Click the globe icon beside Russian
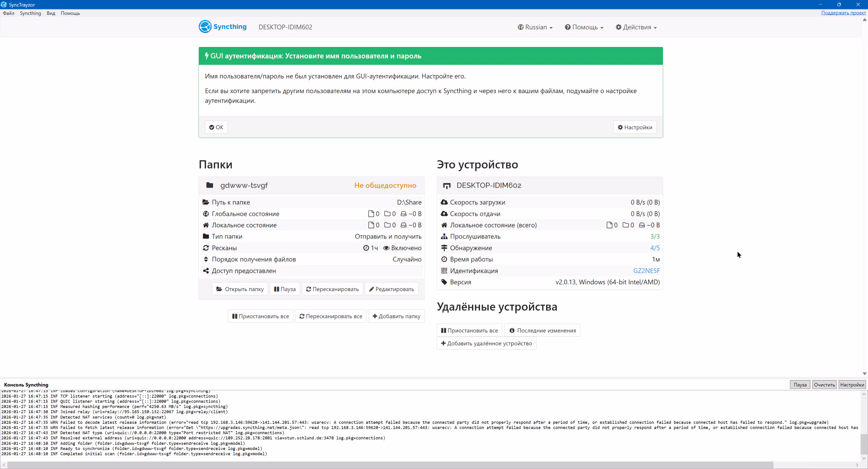 [x=520, y=27]
